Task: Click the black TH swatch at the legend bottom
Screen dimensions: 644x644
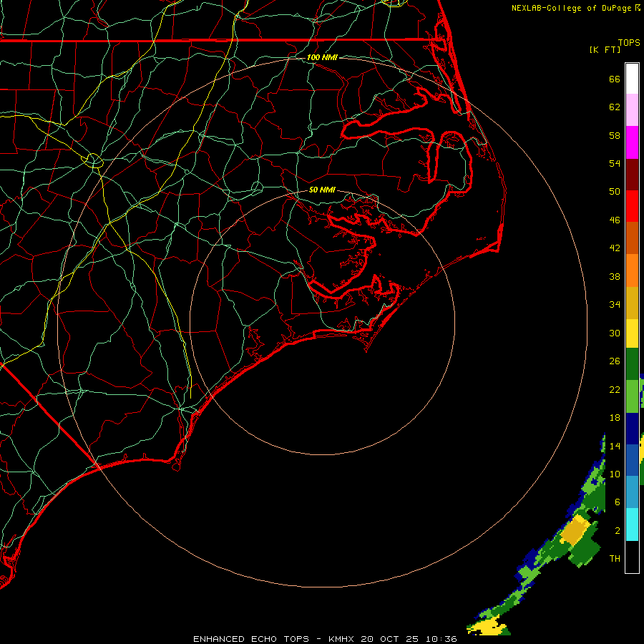Action: coord(632,557)
